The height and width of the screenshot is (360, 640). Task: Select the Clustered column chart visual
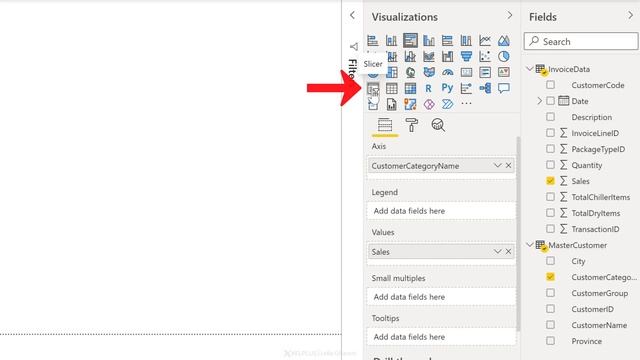tap(429, 40)
